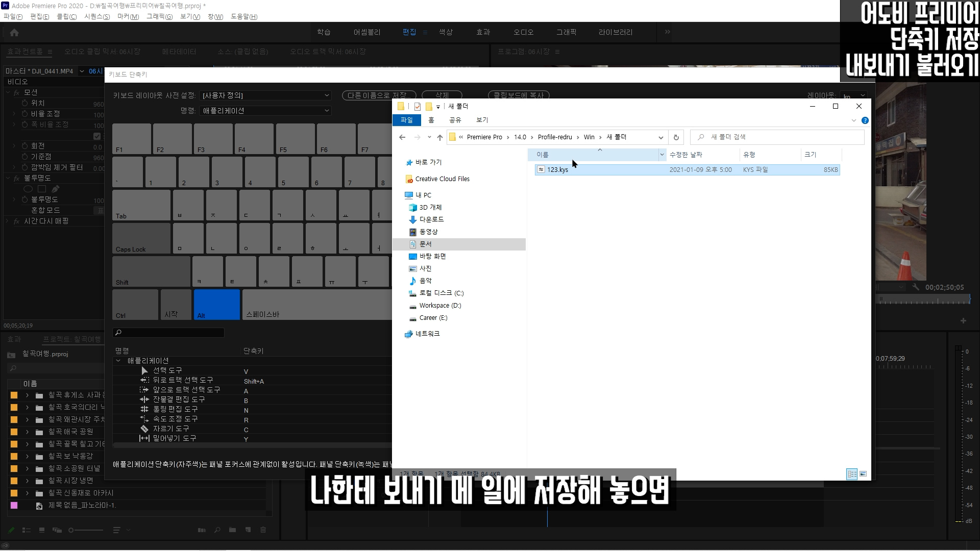
Task: Open the keyboard layout preset dropdown
Action: click(266, 95)
